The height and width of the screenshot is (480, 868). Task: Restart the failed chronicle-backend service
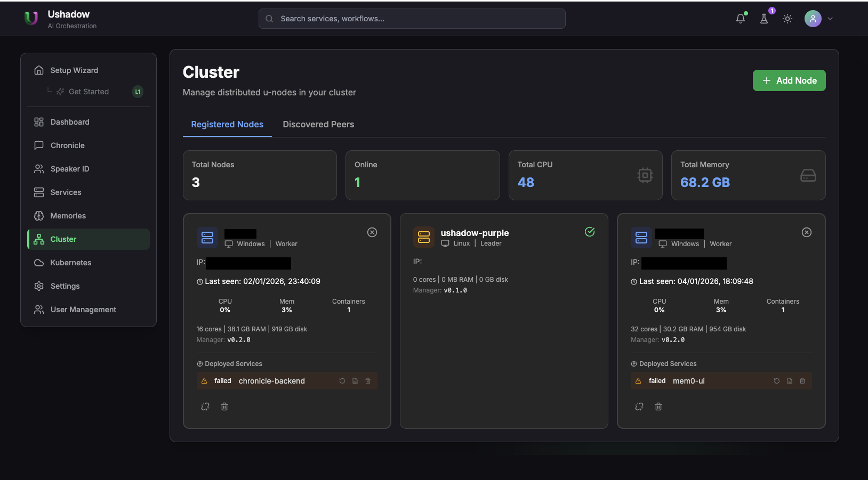coord(342,380)
